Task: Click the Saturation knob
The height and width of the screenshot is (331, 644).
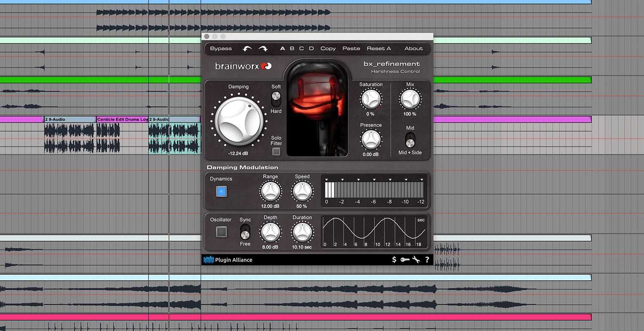Action: pos(371,99)
